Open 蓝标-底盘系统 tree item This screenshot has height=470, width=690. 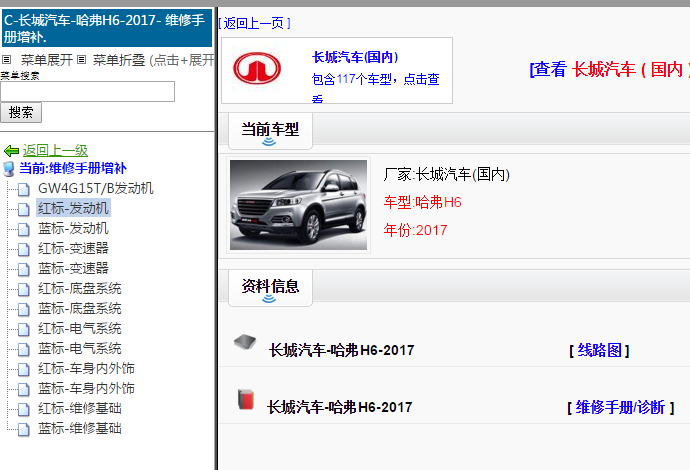80,308
